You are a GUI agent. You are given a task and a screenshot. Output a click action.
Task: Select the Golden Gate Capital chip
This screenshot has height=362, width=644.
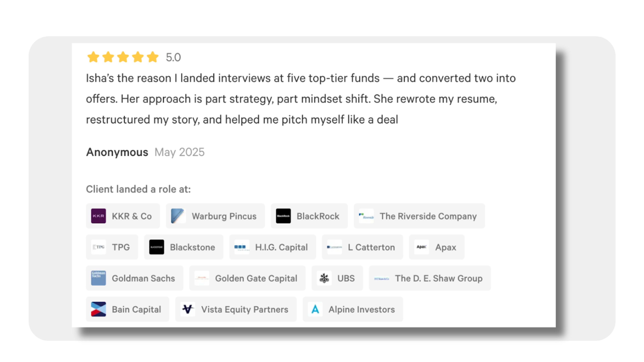247,278
